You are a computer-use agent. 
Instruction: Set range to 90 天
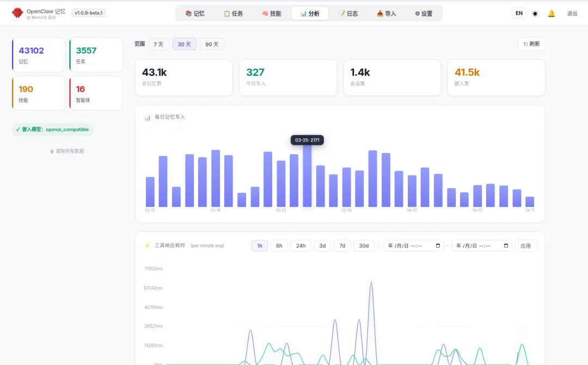(212, 44)
